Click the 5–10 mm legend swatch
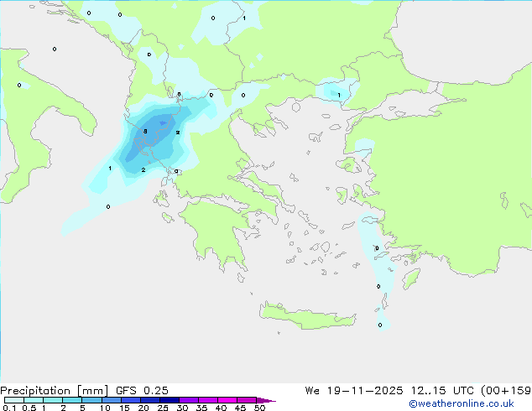The height and width of the screenshot is (411, 532). [x=92, y=400]
